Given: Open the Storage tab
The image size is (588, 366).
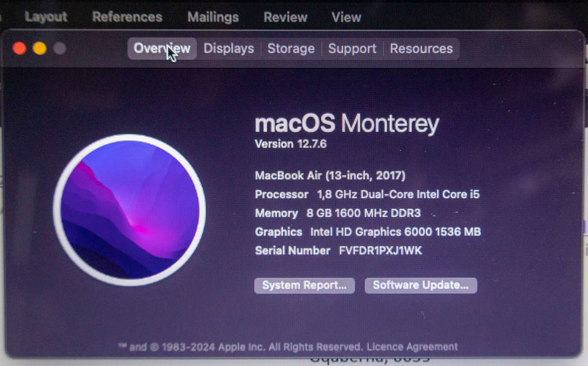Looking at the screenshot, I should click(x=291, y=48).
